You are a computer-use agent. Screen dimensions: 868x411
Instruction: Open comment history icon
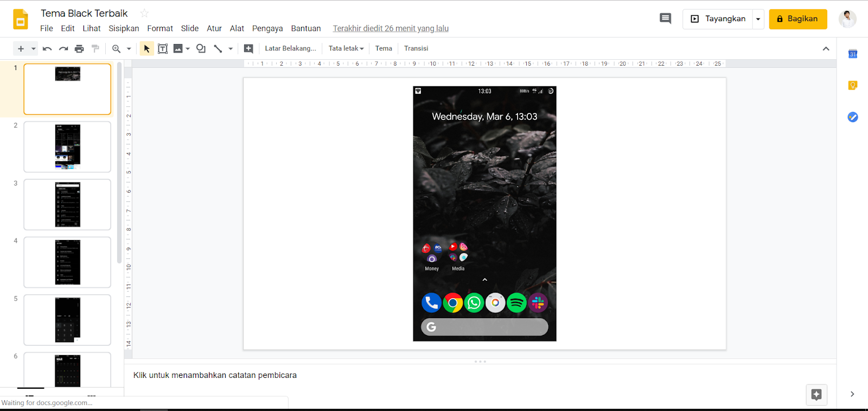(665, 19)
